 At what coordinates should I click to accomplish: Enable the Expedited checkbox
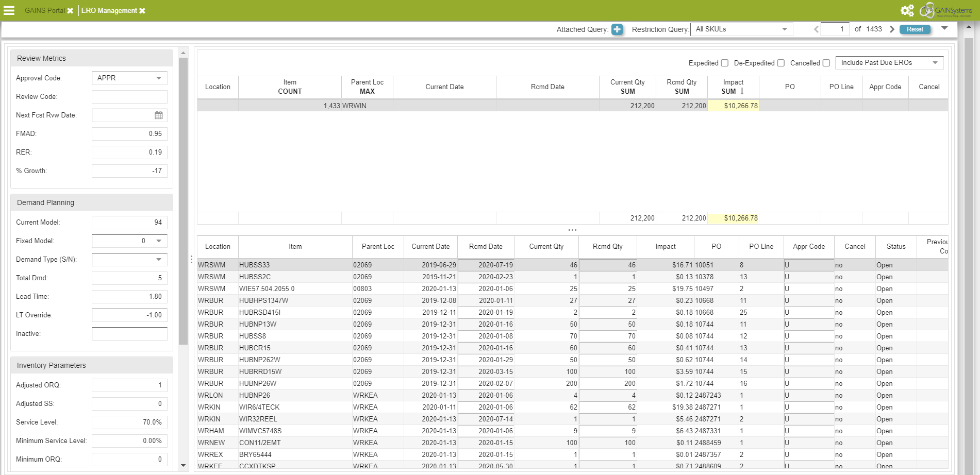(x=724, y=63)
